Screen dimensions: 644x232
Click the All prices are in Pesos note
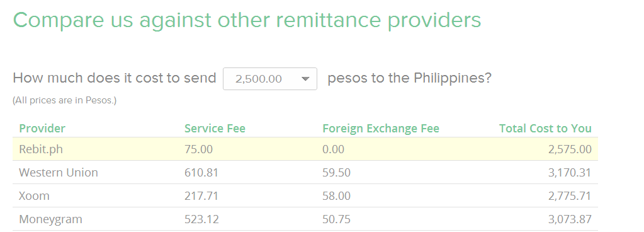64,100
